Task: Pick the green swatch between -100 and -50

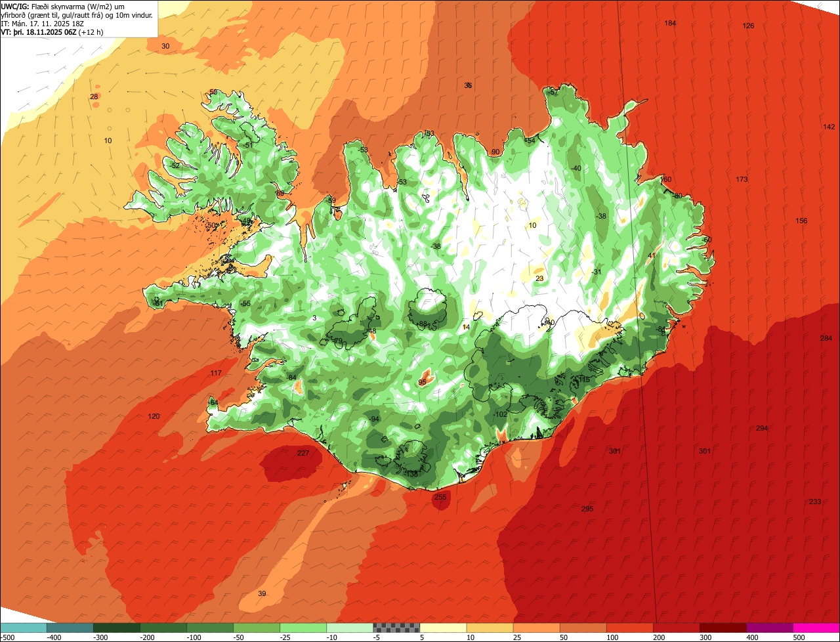Action: pos(209,628)
